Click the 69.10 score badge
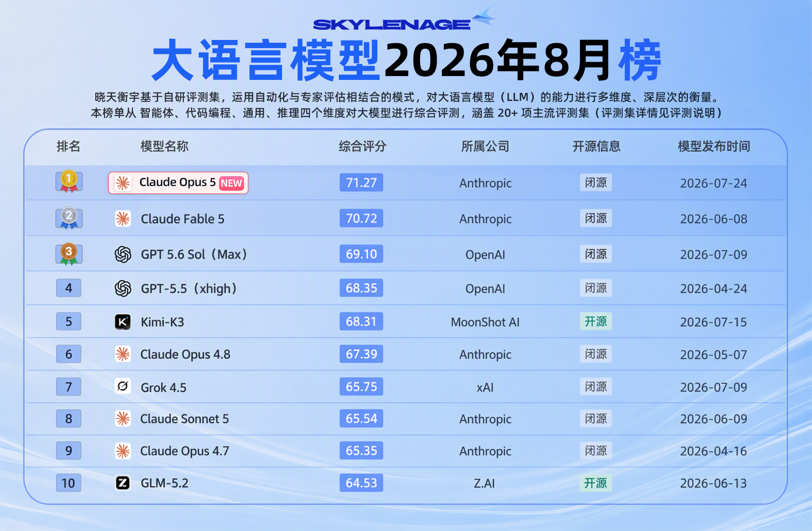The width and height of the screenshot is (812, 531). click(361, 254)
